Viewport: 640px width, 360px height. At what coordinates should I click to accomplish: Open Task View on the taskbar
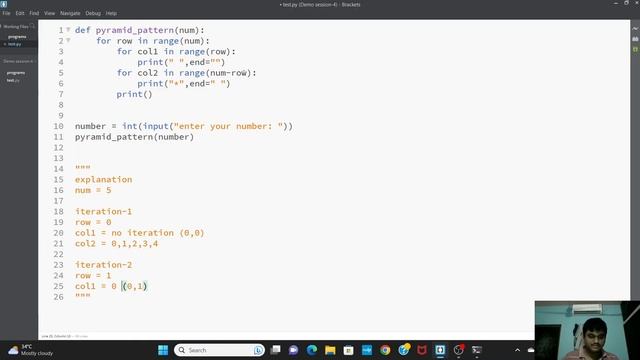(x=276, y=350)
